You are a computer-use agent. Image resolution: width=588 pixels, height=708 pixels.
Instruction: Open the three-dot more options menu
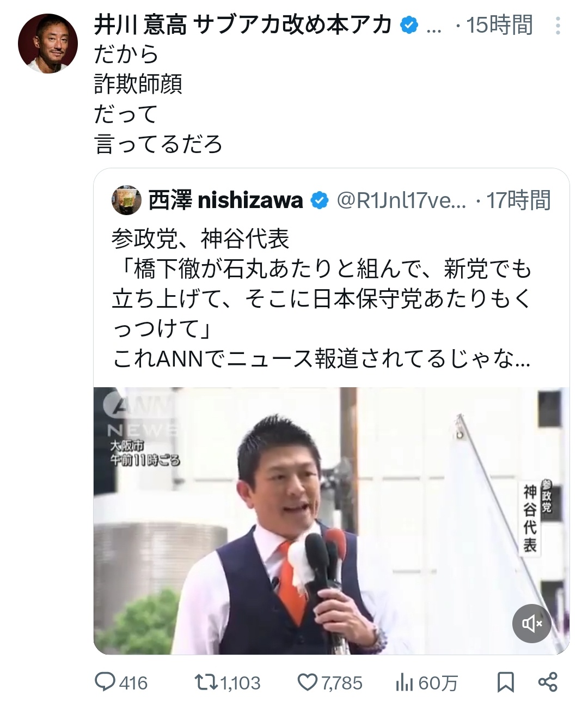(x=558, y=26)
